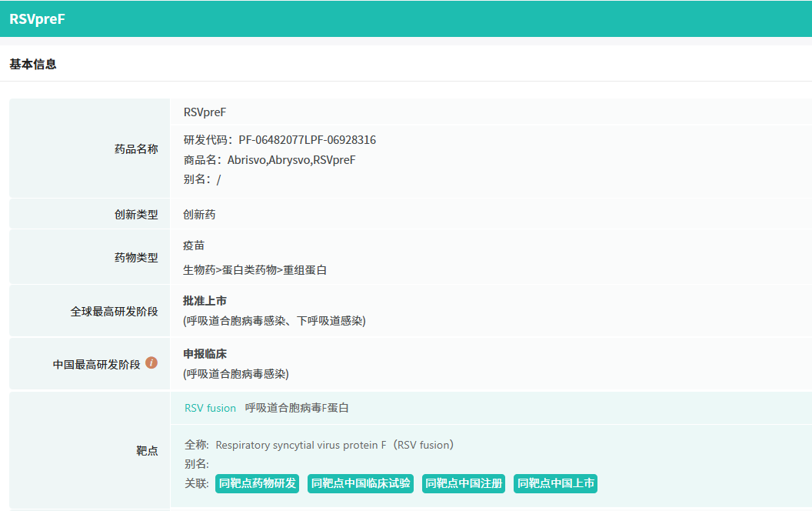This screenshot has width=812, height=511.
Task: Click the 批准上市 status text
Action: click(x=205, y=301)
